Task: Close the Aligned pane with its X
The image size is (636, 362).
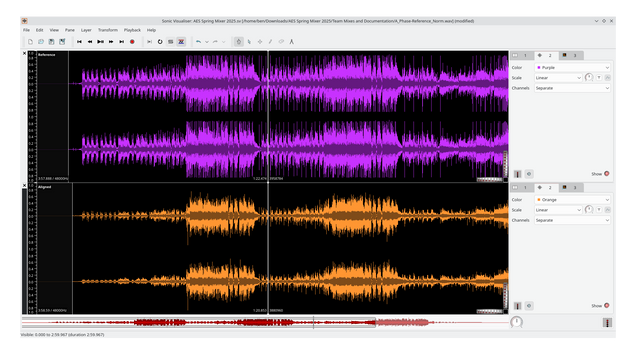Action: (x=24, y=185)
